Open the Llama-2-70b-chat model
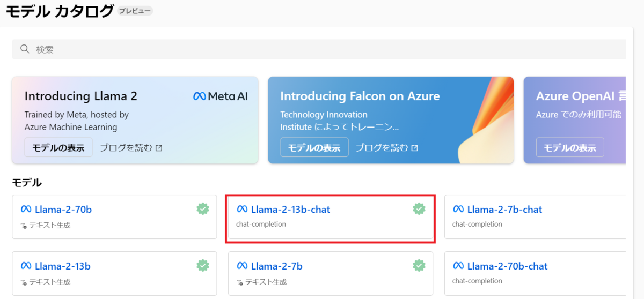 [535, 273]
